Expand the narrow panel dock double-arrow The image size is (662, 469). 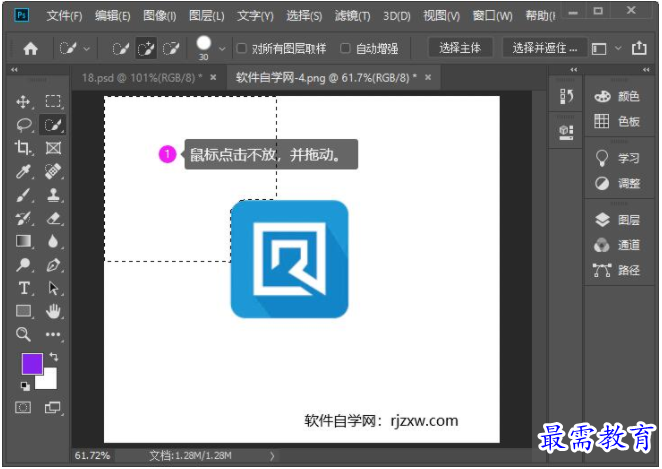coord(573,70)
